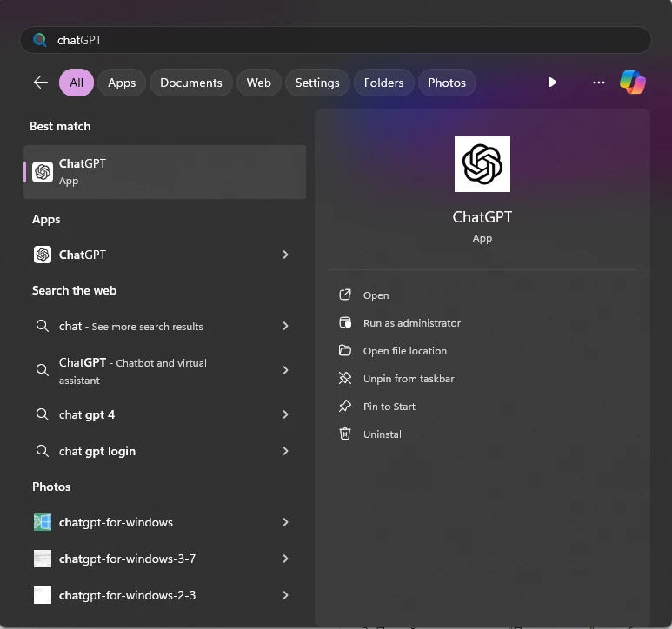Screen dimensions: 672x629
Task: Click the Unpin from taskbar icon
Action: [345, 378]
